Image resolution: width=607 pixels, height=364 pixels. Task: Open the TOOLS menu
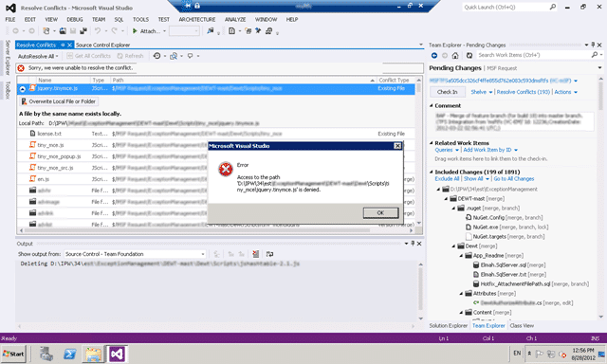coord(140,19)
